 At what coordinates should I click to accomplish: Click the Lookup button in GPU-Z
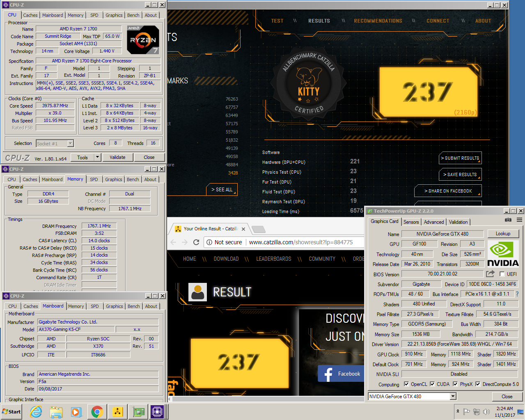503,234
